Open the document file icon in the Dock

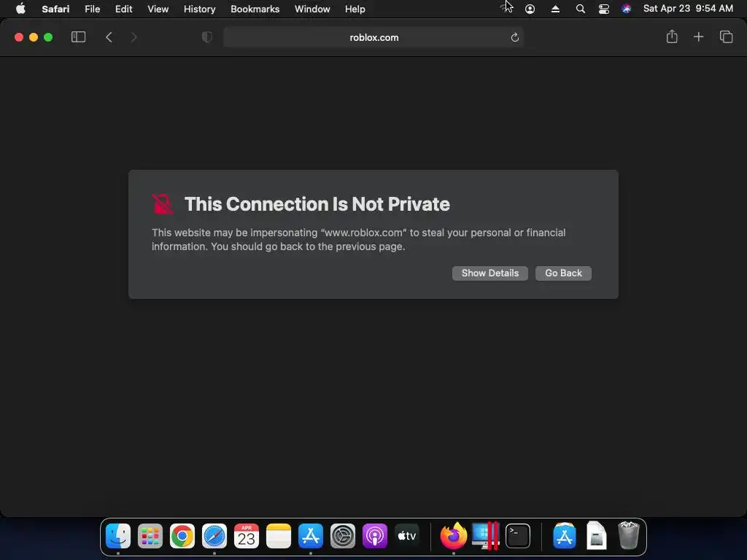coord(596,536)
